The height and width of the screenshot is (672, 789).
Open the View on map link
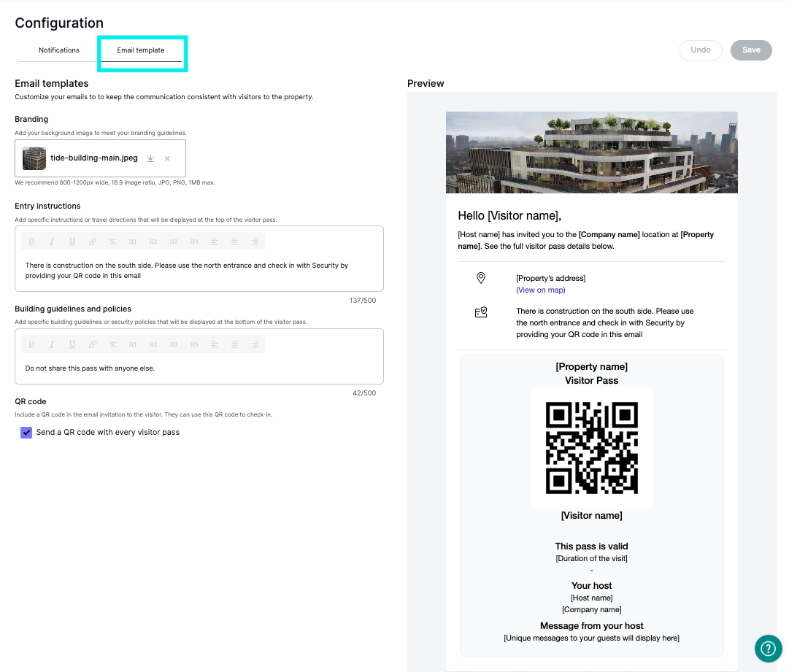[540, 290]
